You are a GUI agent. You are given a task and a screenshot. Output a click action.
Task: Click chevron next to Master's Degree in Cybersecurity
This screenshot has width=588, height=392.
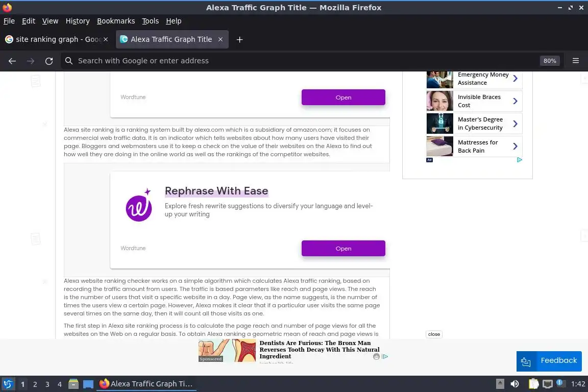pos(515,124)
